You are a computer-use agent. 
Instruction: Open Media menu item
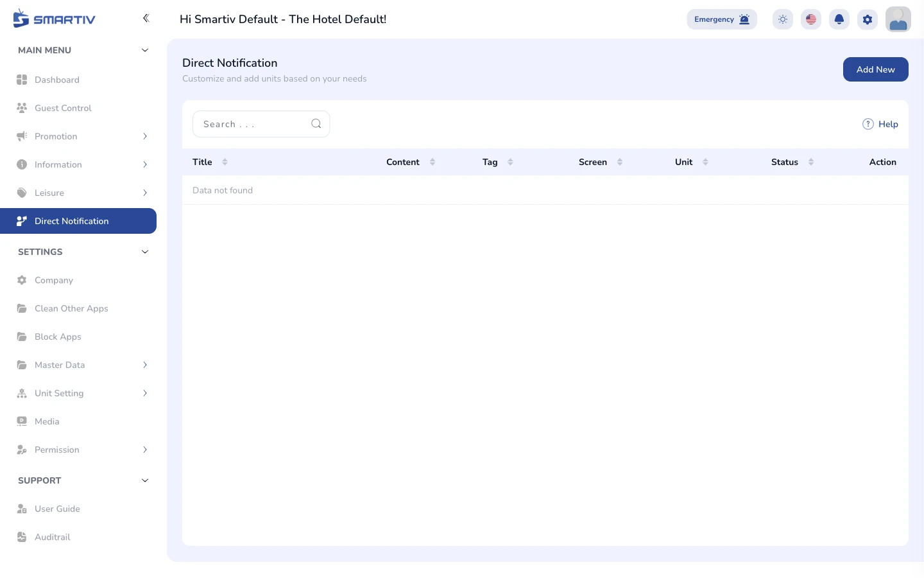[x=78, y=421]
